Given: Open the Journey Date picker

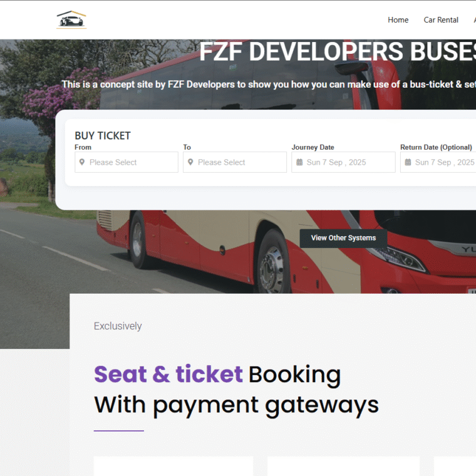Looking at the screenshot, I should 343,162.
